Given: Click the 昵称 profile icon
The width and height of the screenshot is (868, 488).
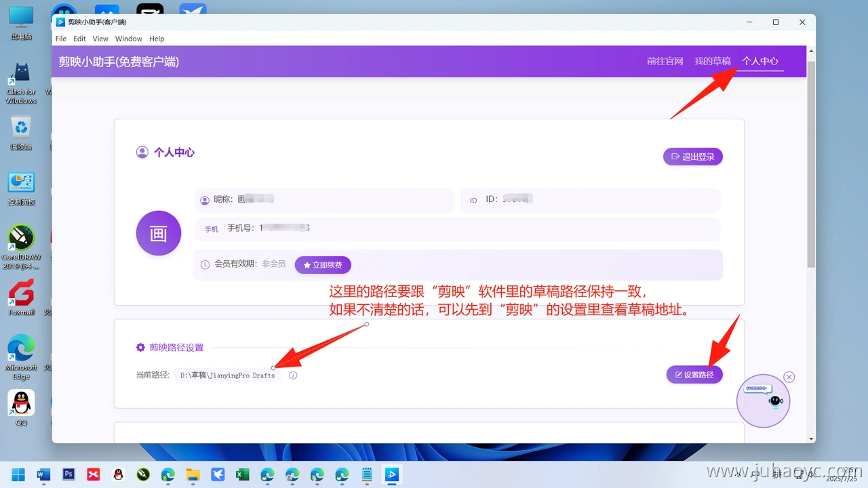Looking at the screenshot, I should pos(205,201).
